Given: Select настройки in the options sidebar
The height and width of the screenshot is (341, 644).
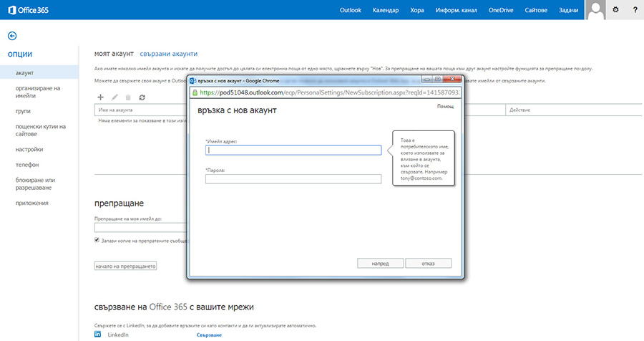Looking at the screenshot, I should coord(29,149).
